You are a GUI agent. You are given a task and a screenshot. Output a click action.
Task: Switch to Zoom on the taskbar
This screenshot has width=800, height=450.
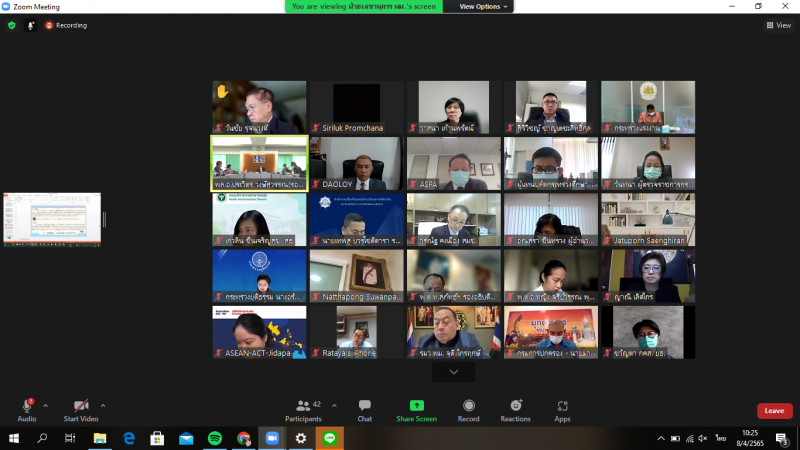[x=272, y=438]
